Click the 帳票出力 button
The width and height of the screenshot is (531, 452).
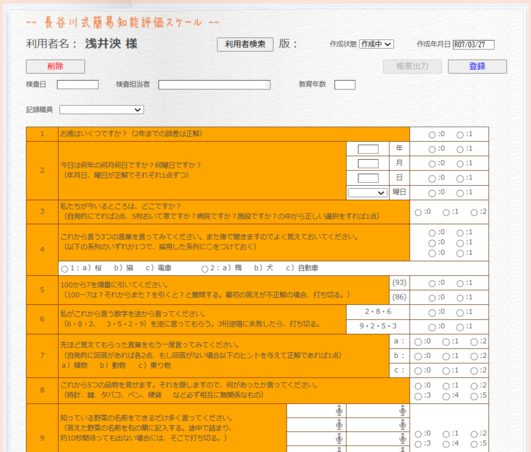tap(412, 66)
